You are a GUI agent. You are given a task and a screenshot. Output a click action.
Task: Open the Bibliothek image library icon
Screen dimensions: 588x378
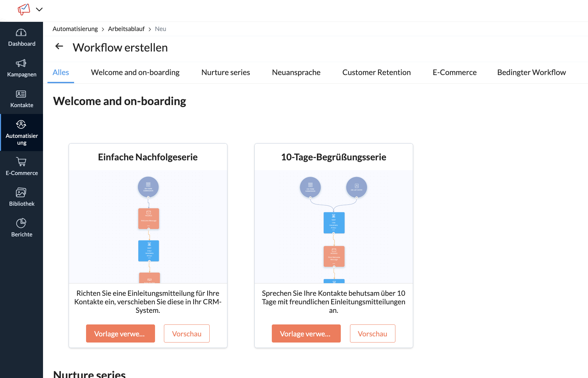coord(21,192)
